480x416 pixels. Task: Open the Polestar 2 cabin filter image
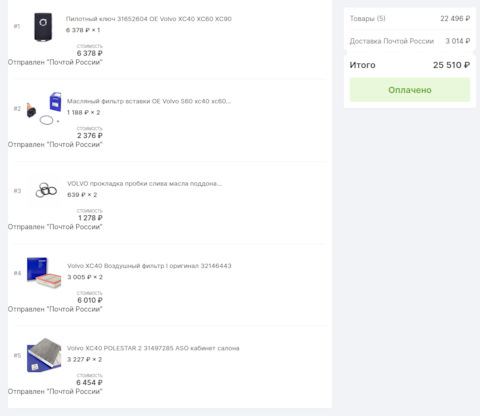point(44,355)
